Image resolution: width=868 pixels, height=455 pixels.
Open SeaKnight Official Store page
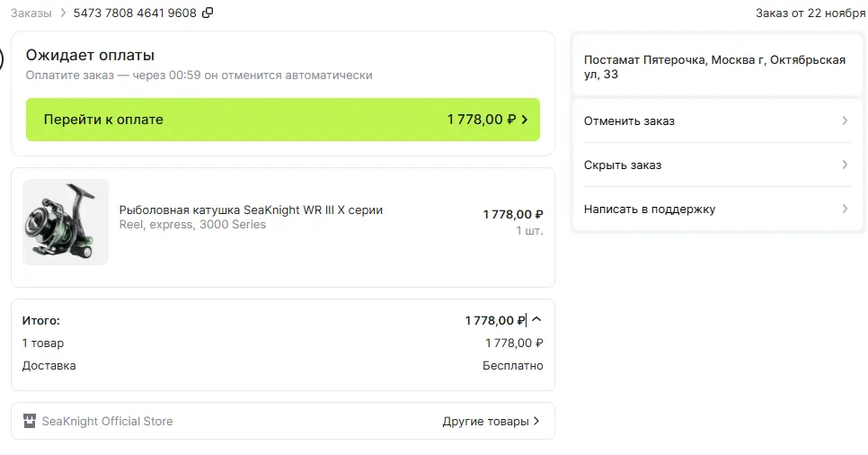(108, 421)
